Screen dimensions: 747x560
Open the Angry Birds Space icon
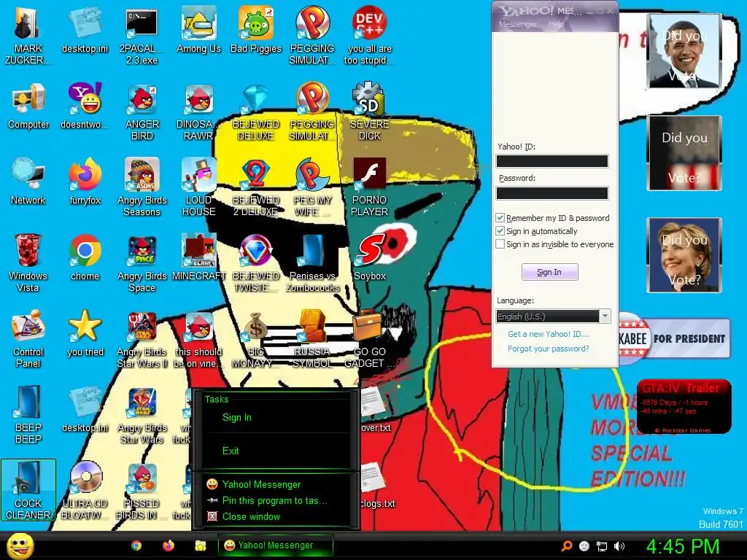coord(142,262)
